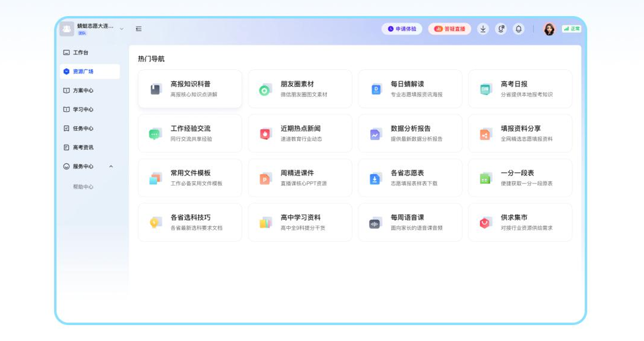This screenshot has height=341, width=644.
Task: Collapse the 服务中心 section chevron
Action: click(x=111, y=167)
